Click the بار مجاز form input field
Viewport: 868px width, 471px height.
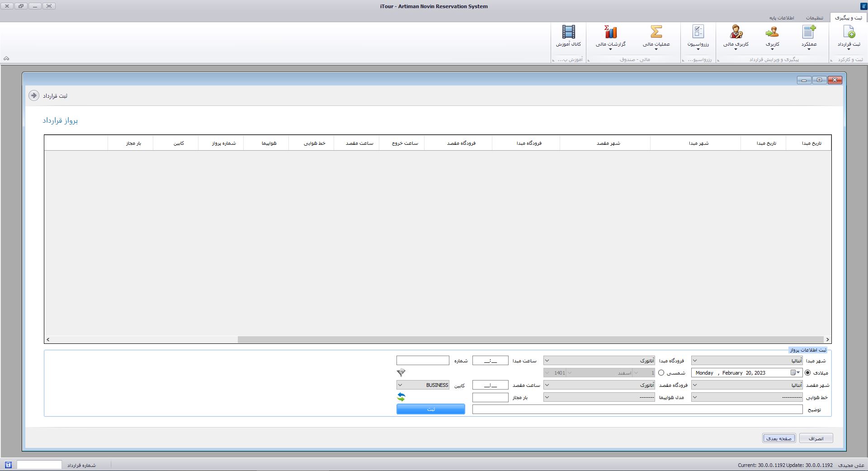point(491,397)
